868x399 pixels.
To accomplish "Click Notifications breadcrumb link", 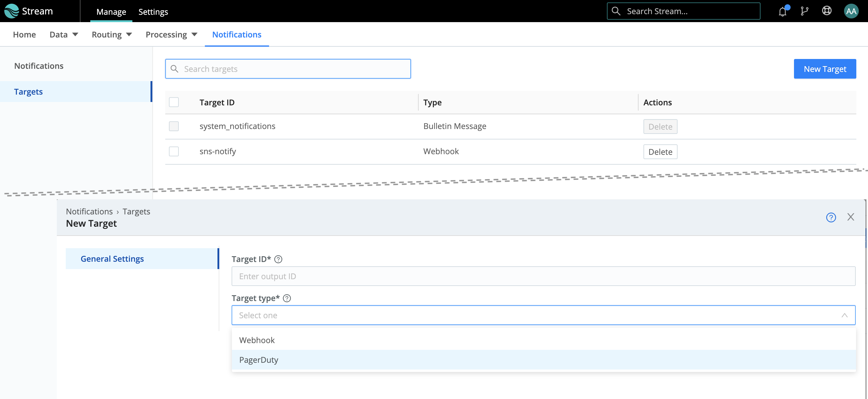I will click(89, 211).
